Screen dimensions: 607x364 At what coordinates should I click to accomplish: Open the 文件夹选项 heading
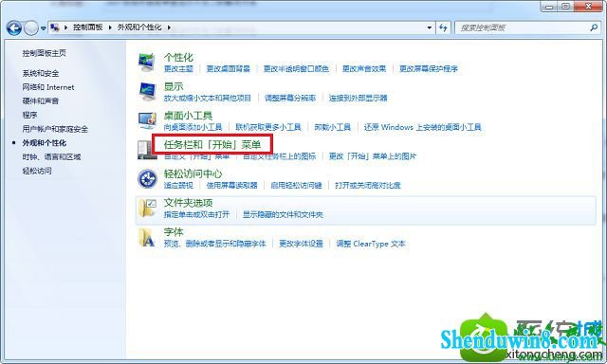[x=188, y=203]
